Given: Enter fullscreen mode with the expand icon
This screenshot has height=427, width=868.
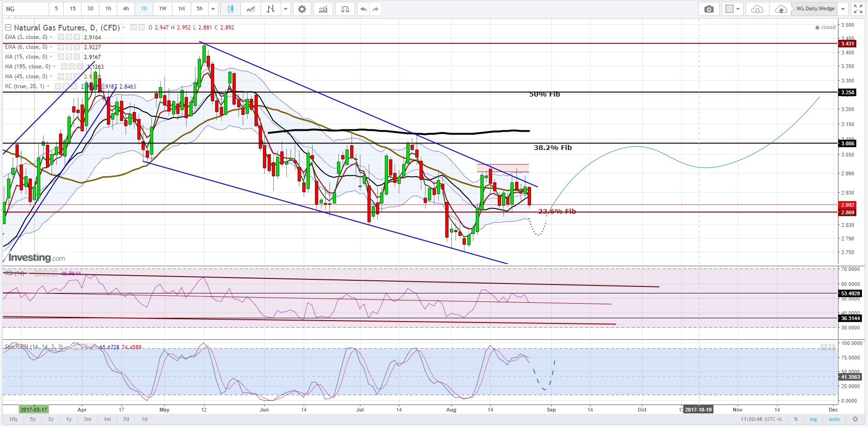Looking at the screenshot, I should (x=858, y=9).
